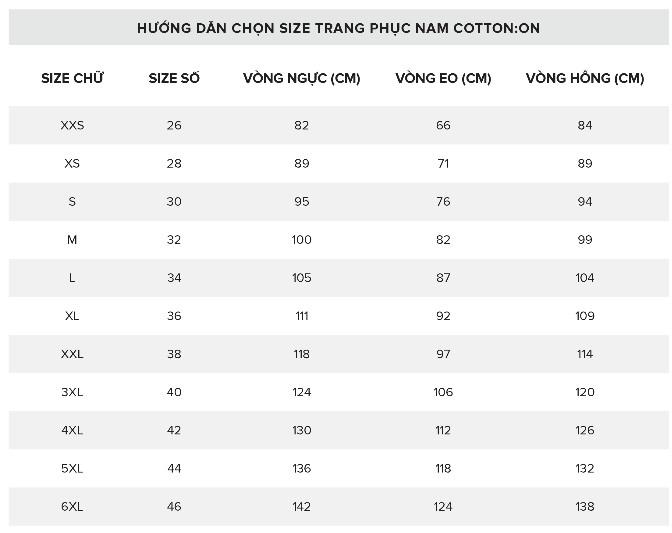The image size is (672, 533).
Task: Click waist value 66 in the XXS row
Action: [x=443, y=126]
